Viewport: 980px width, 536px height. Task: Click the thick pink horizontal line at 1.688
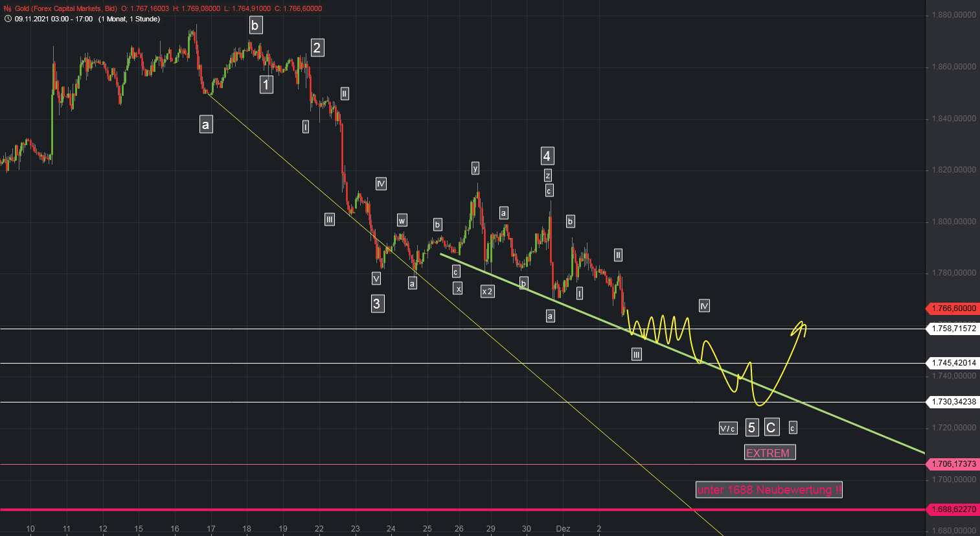[x=463, y=509]
